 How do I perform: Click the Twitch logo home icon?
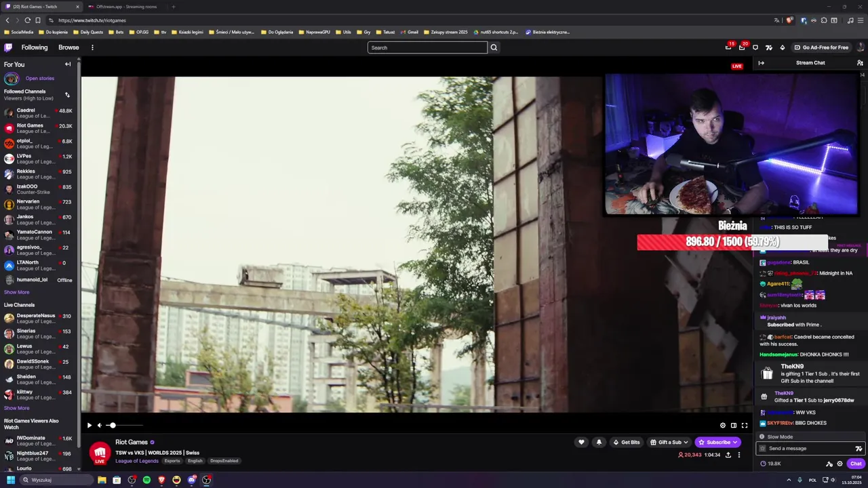pos(8,47)
